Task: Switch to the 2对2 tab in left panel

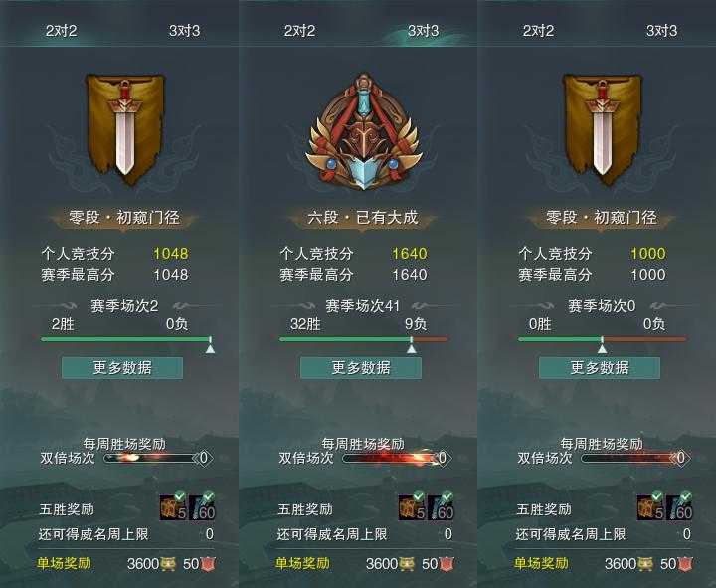Action: click(x=62, y=31)
